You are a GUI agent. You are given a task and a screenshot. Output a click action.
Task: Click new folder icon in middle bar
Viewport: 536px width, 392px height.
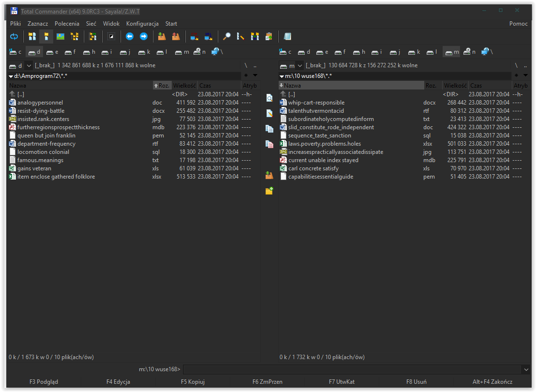point(269,191)
